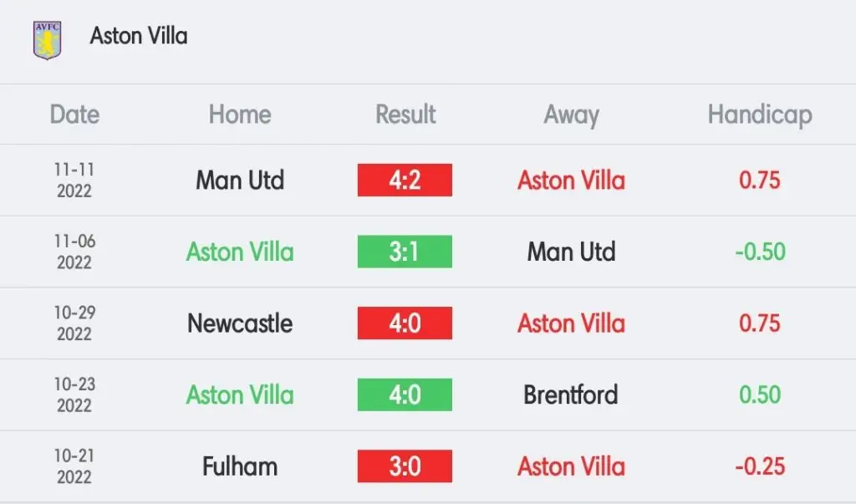Select the Away column header
The height and width of the screenshot is (504, 856).
[x=571, y=116]
